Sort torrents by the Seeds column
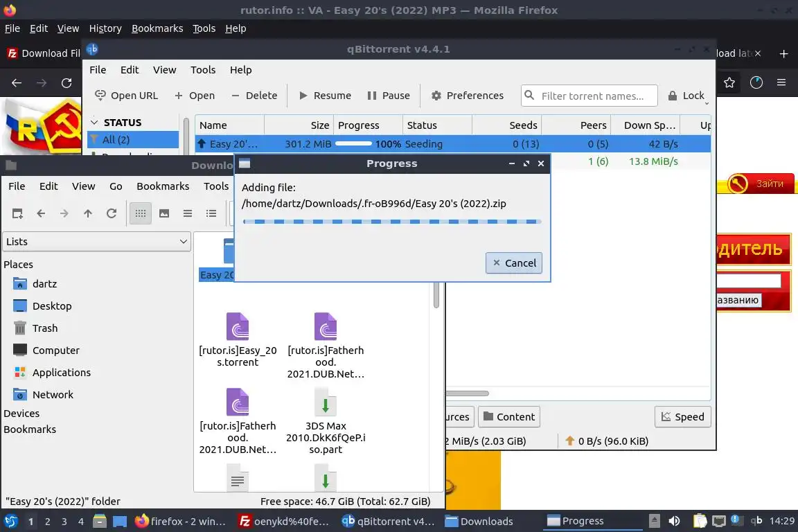 (x=506, y=125)
